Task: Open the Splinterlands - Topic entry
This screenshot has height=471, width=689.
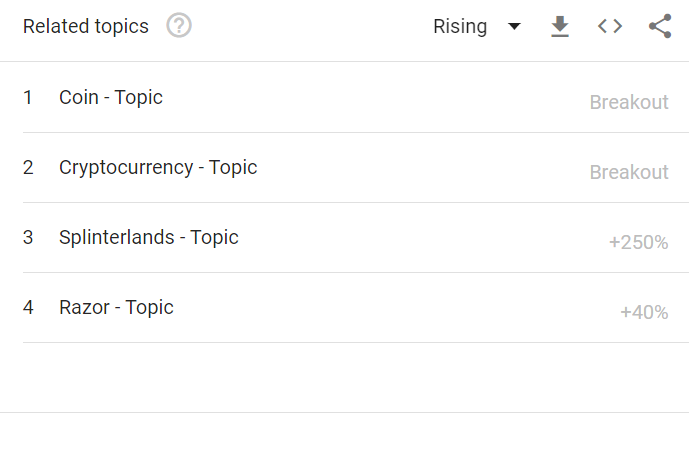Action: tap(149, 238)
